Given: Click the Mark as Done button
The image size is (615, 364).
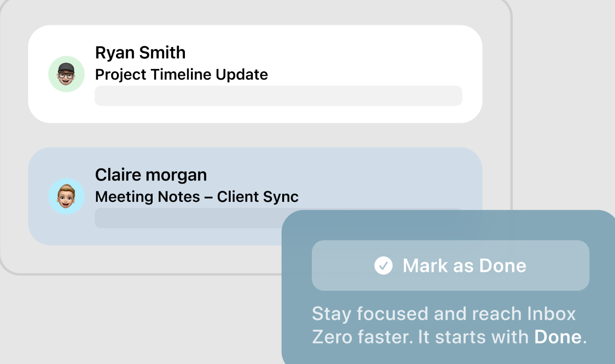Looking at the screenshot, I should [x=451, y=265].
